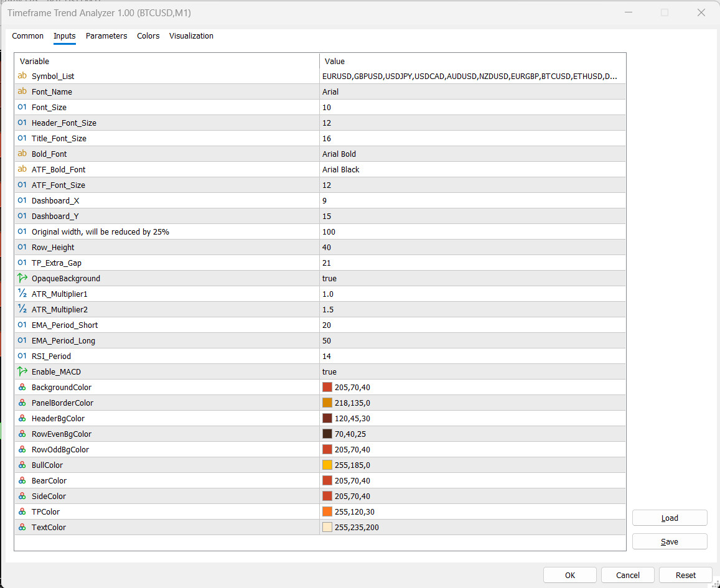The height and width of the screenshot is (588, 720).
Task: Click the boolean arrow icon beside Enable_MACD
Action: click(22, 371)
